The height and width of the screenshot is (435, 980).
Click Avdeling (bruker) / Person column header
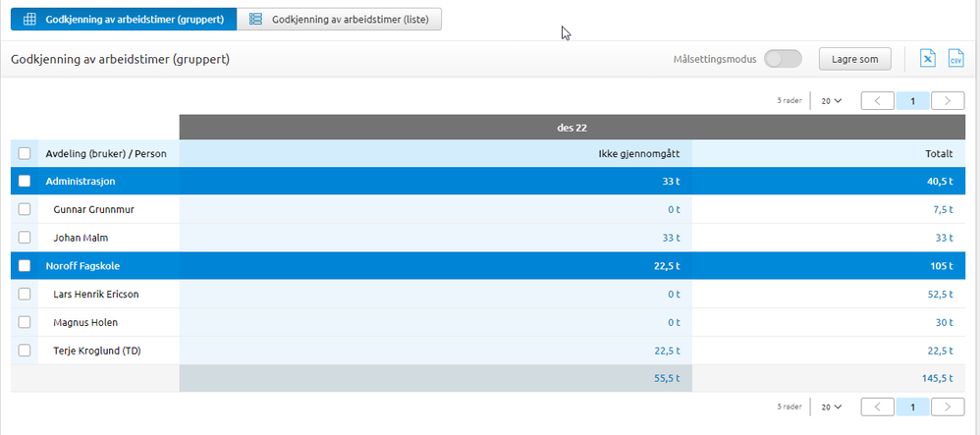point(106,154)
